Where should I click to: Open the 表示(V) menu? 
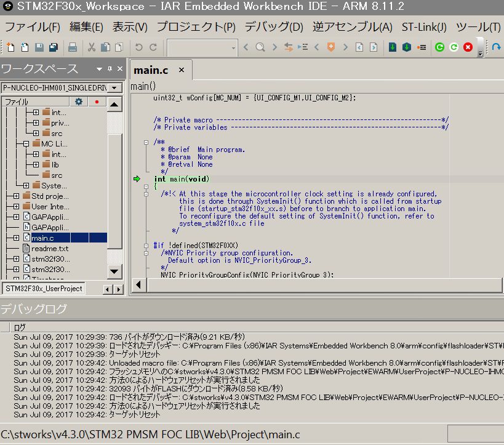pos(130,26)
